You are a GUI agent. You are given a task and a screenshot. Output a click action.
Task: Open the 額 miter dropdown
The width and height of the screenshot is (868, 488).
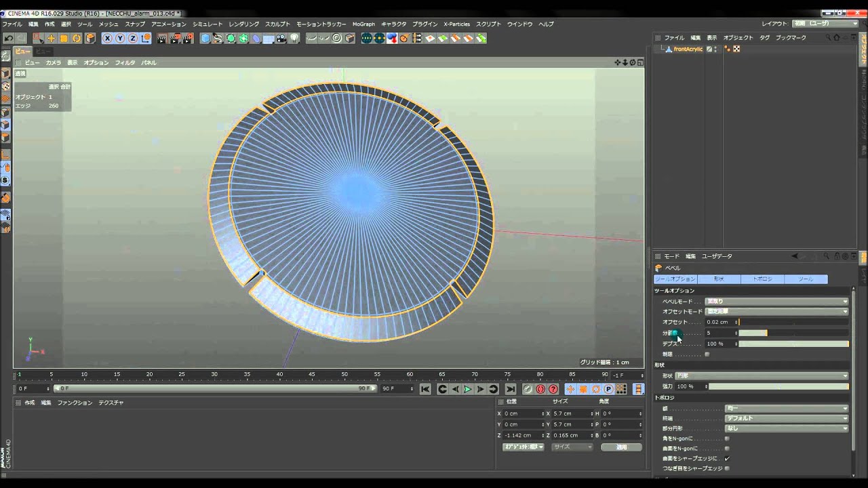[787, 409]
